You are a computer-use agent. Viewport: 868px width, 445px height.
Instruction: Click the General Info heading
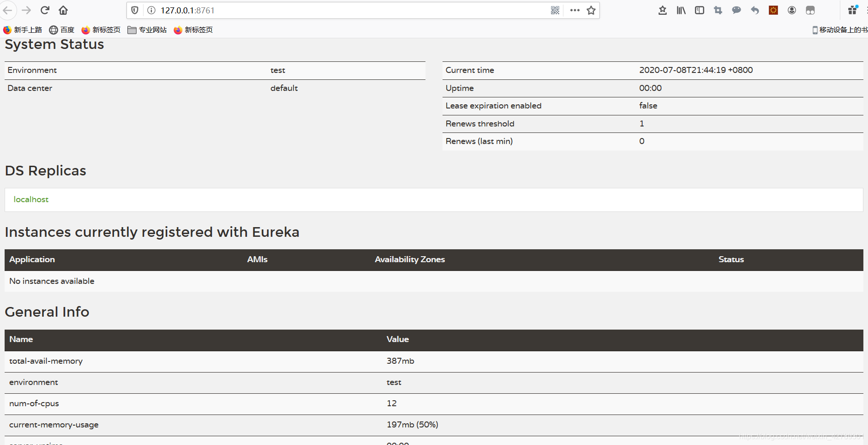[47, 312]
